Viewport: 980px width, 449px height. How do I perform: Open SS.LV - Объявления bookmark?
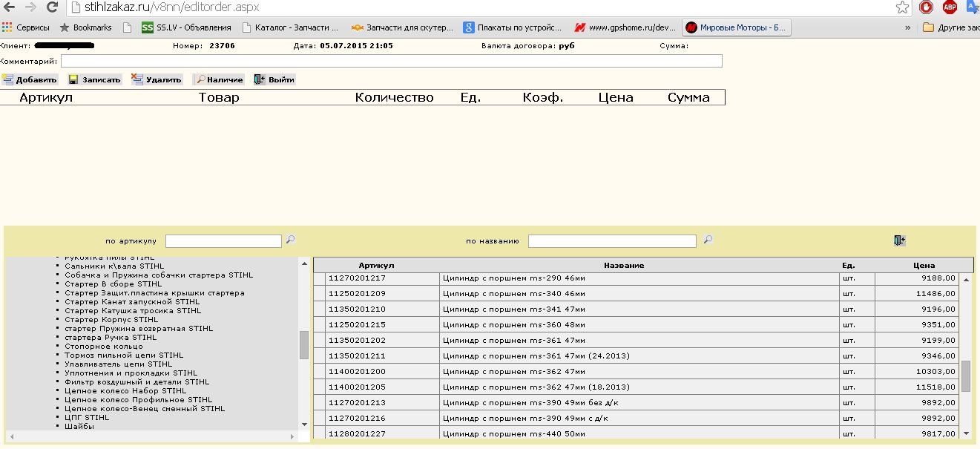pyautogui.click(x=186, y=27)
